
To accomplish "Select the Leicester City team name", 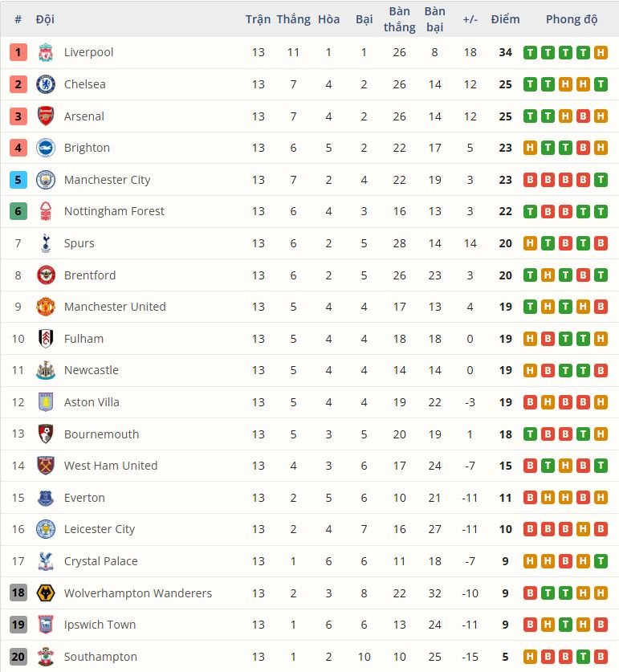I will click(100, 529).
